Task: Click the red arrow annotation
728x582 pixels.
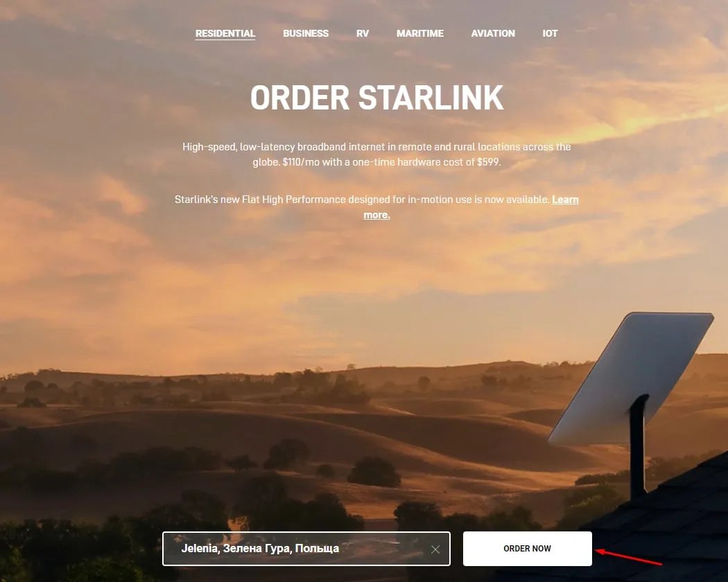Action: pos(628,557)
